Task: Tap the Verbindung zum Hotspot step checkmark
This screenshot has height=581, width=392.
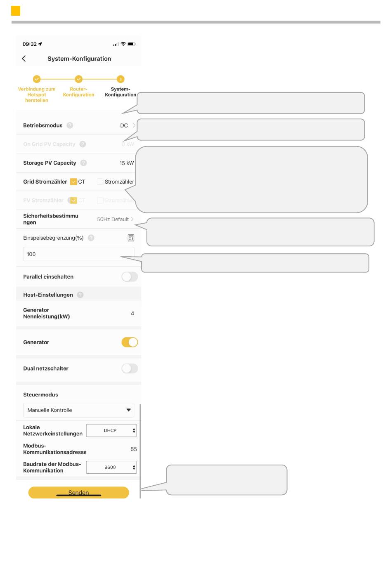Action: pyautogui.click(x=37, y=79)
